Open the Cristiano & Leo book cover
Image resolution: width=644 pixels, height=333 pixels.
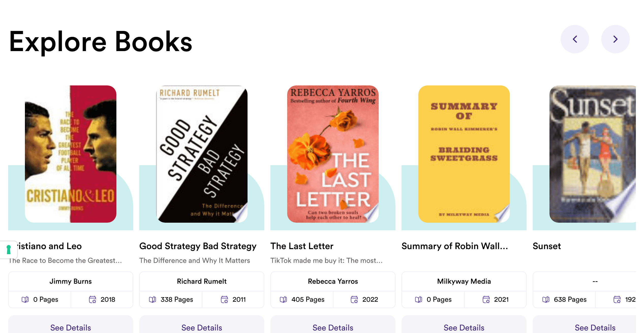pyautogui.click(x=71, y=154)
